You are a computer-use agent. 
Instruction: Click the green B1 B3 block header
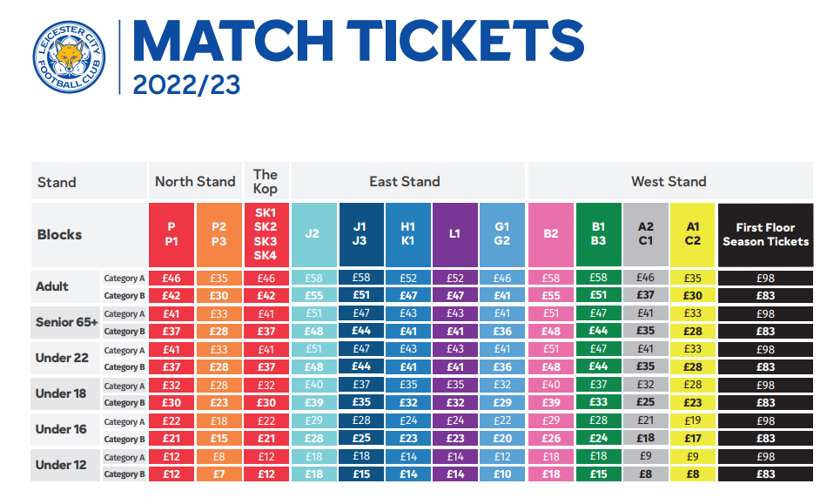tap(599, 235)
